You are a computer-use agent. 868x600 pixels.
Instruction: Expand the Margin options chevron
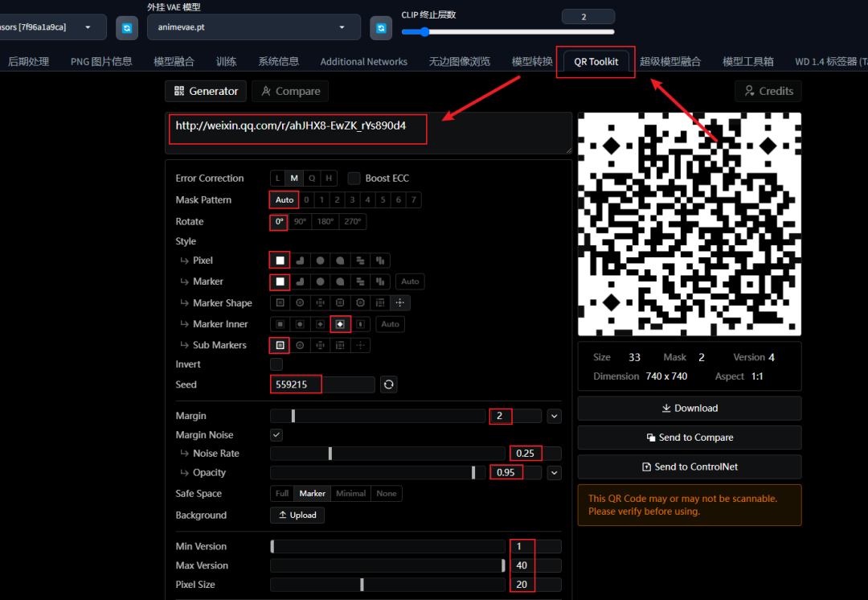554,416
